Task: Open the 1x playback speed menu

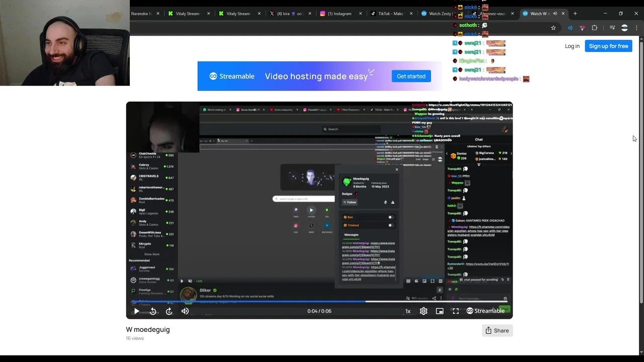Action: coord(408,311)
